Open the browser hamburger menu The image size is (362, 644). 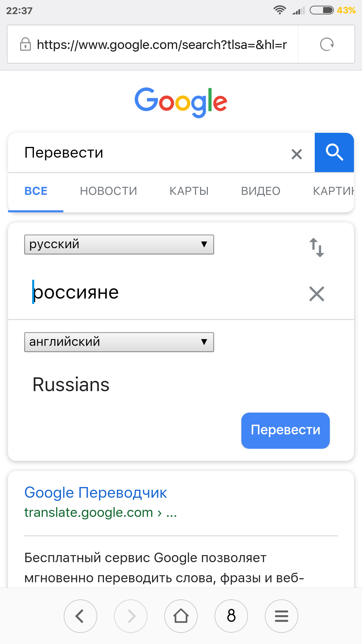[282, 616]
